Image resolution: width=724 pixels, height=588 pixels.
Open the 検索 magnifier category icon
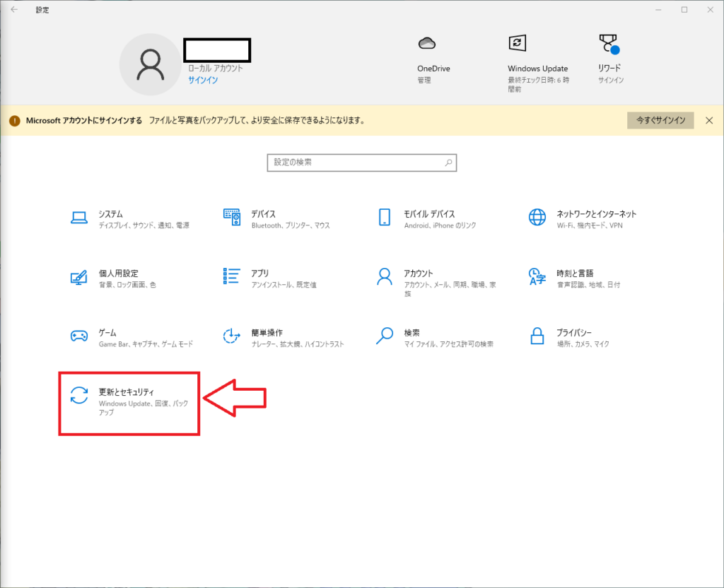[385, 336]
